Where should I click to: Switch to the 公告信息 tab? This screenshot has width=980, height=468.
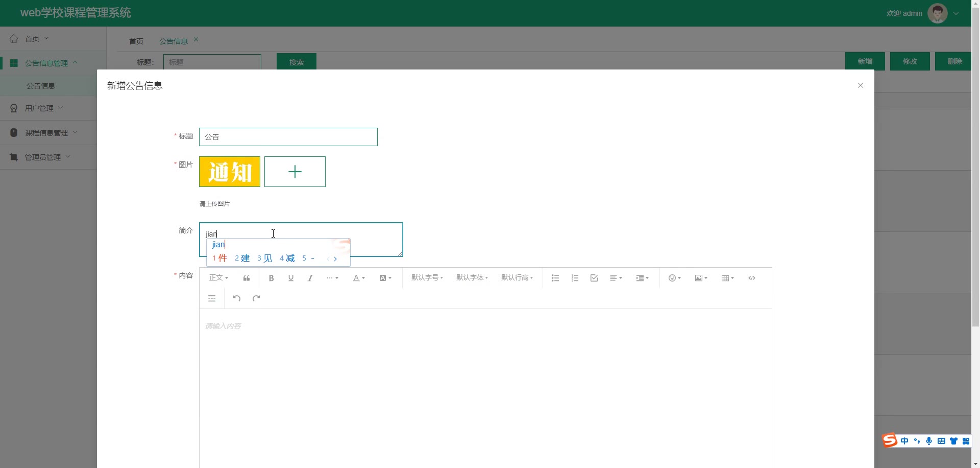pos(174,41)
